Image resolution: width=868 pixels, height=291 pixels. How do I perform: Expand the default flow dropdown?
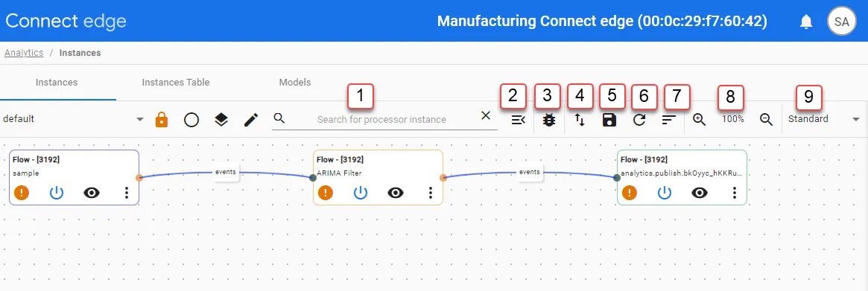(73, 119)
